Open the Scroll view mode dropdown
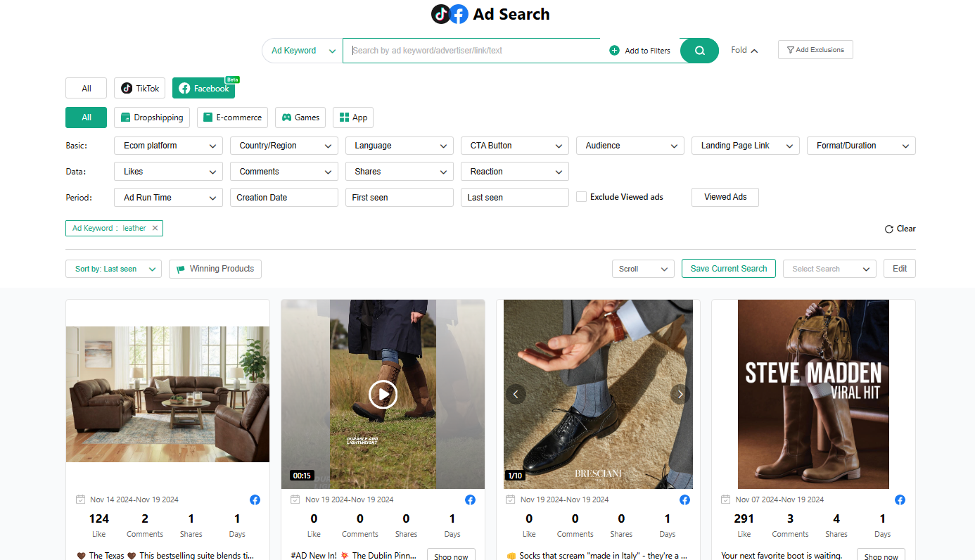Image resolution: width=975 pixels, height=560 pixels. pyautogui.click(x=643, y=269)
